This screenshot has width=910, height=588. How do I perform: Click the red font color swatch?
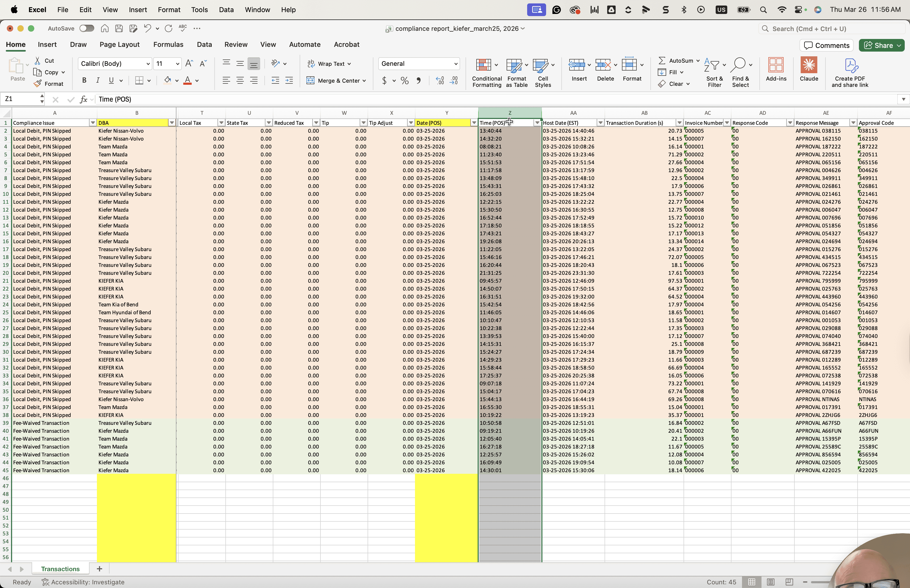coord(187,80)
